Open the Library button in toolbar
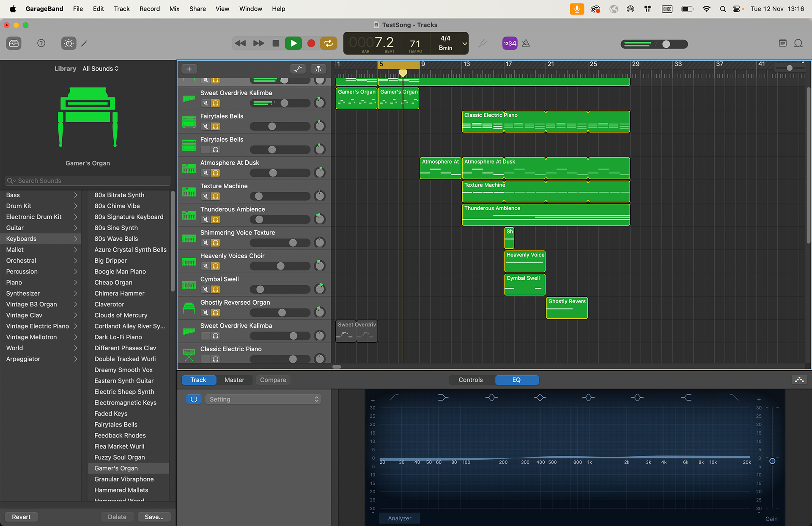 point(14,43)
